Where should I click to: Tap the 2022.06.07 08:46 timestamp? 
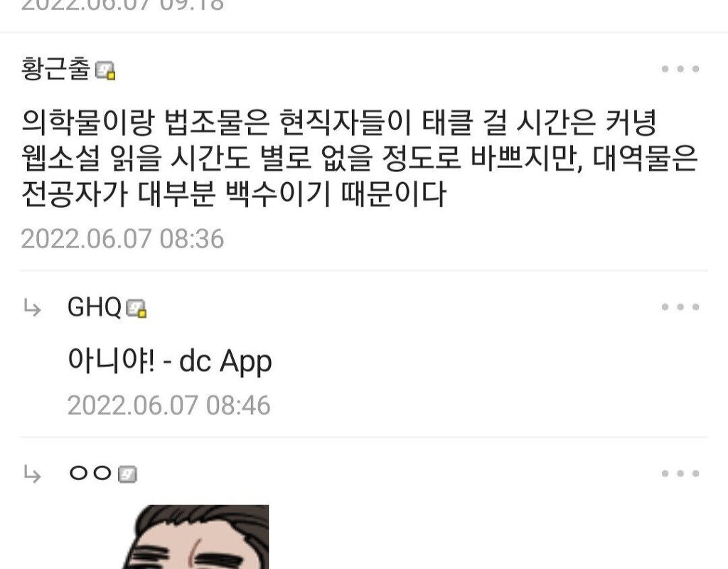point(169,405)
